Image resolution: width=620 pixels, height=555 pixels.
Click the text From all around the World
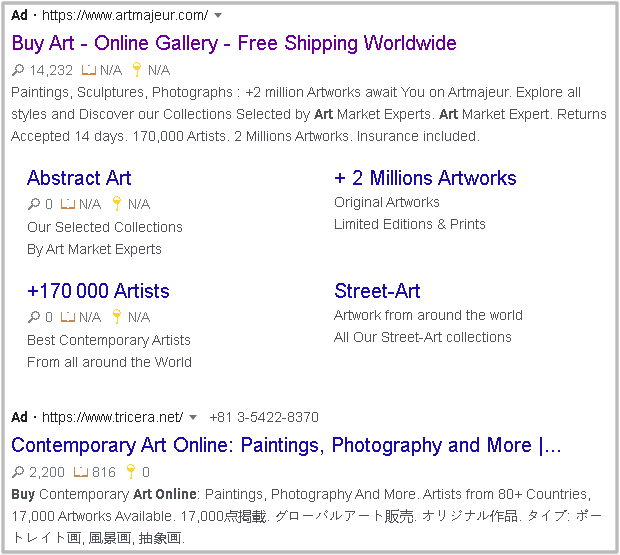[109, 362]
